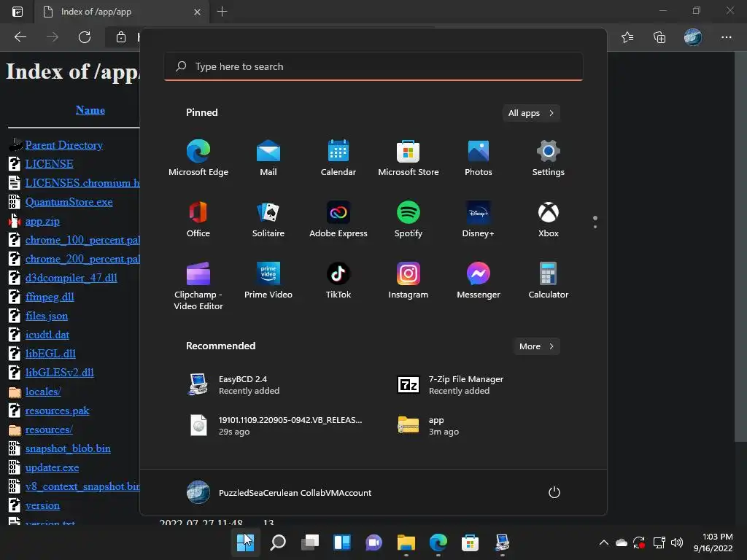
Task: Open the LICENSE file link
Action: pos(49,164)
